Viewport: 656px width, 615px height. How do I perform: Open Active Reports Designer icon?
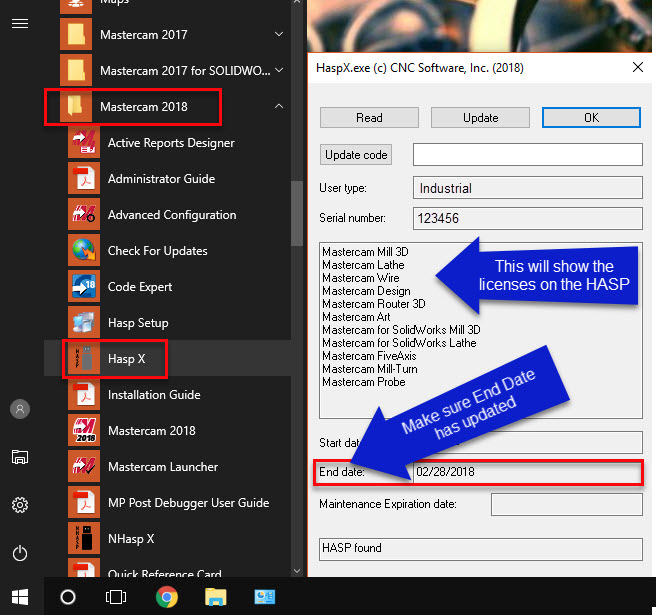coord(84,143)
